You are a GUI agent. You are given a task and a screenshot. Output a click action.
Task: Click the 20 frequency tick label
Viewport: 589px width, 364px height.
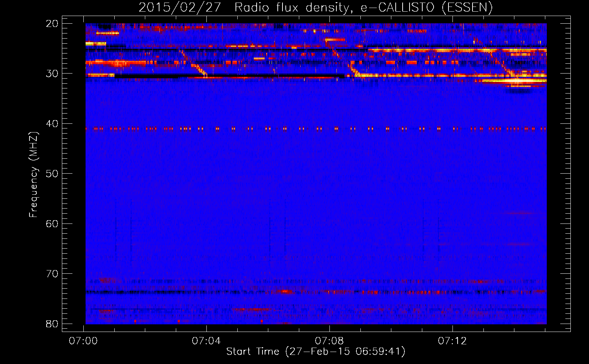click(x=52, y=24)
